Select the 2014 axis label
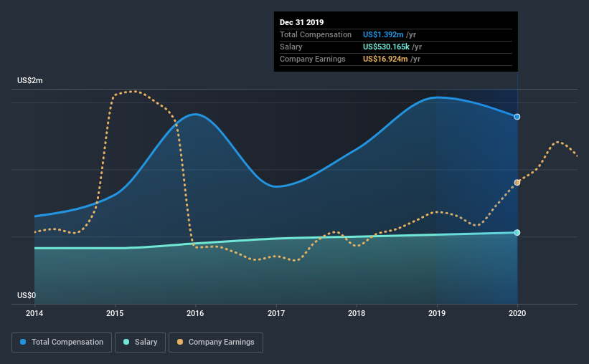The height and width of the screenshot is (364, 589). click(x=34, y=313)
